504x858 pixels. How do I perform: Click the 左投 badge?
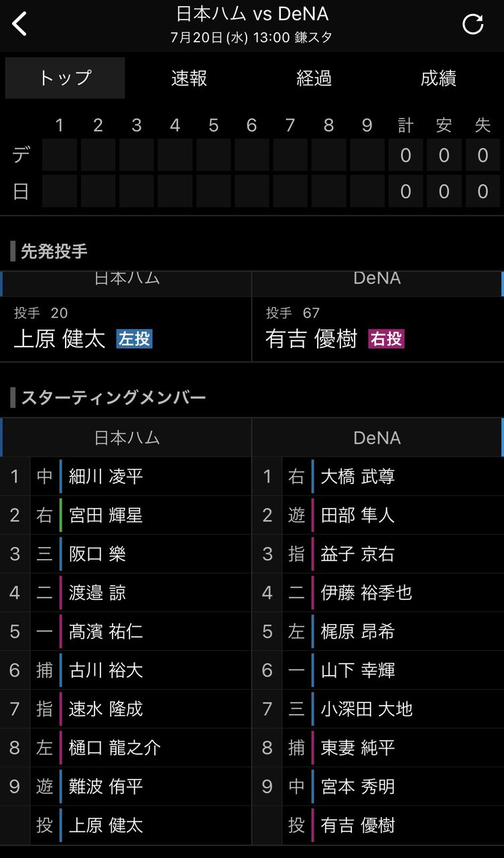(x=135, y=339)
